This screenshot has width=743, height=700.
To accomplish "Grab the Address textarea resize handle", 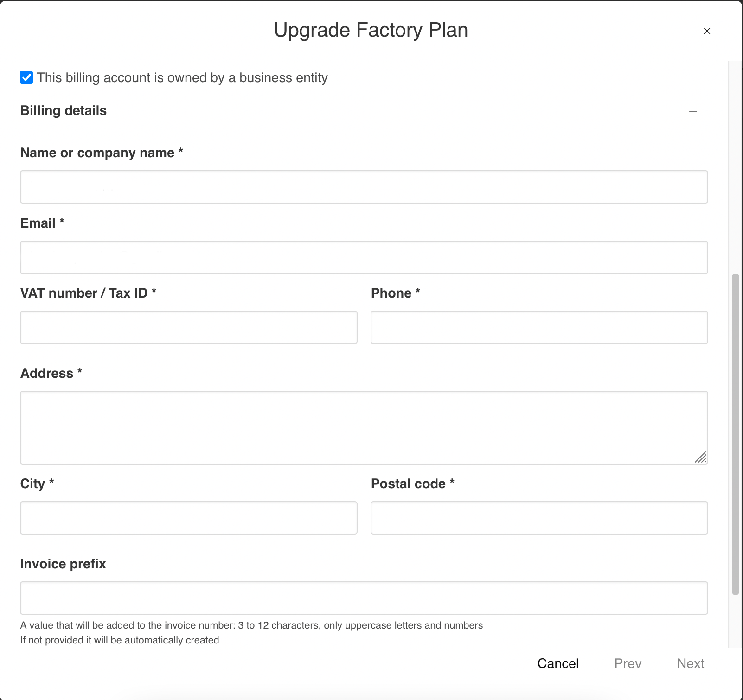I will 701,458.
